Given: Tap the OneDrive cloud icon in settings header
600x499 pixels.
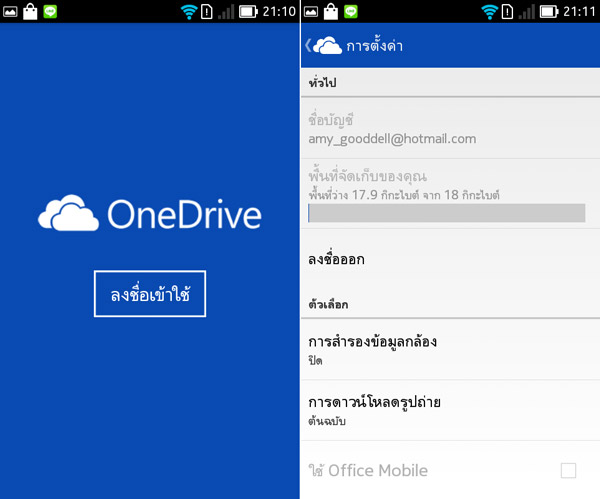Looking at the screenshot, I should pyautogui.click(x=328, y=46).
